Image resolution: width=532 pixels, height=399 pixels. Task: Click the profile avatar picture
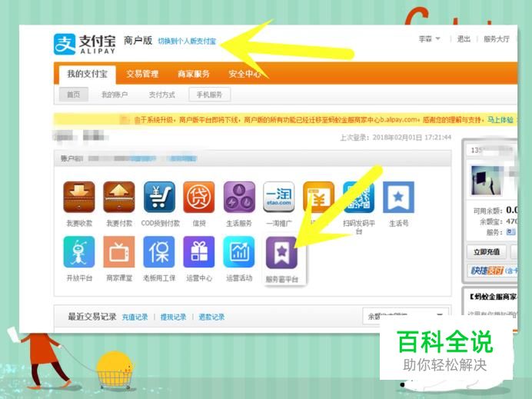tap(486, 180)
